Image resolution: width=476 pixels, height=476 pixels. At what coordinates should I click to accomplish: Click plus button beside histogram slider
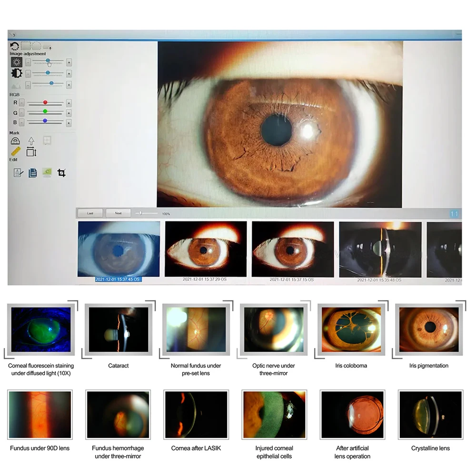point(69,85)
